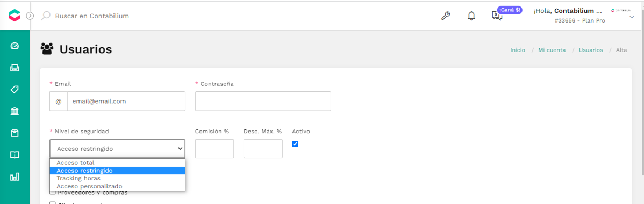Click the search magnifier icon
Image resolution: width=644 pixels, height=204 pixels.
(x=46, y=16)
